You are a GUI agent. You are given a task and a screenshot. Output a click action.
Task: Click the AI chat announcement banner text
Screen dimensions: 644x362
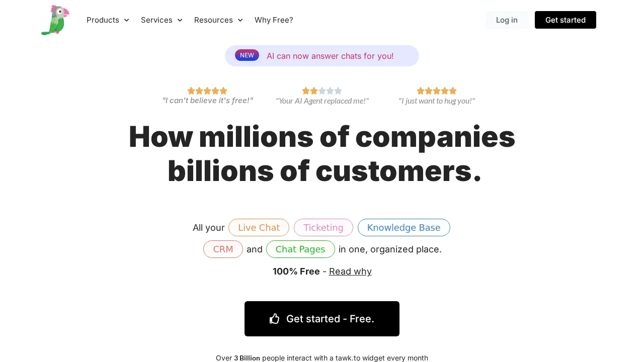[330, 56]
